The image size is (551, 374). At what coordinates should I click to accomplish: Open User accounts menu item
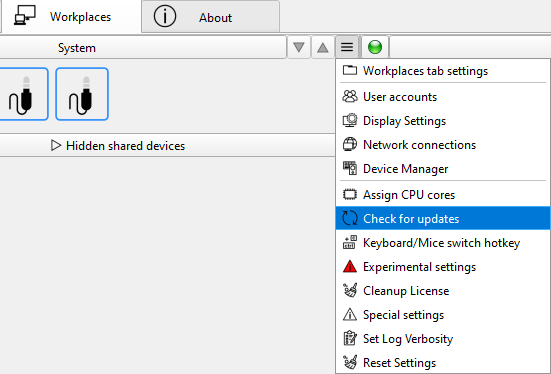pos(443,97)
